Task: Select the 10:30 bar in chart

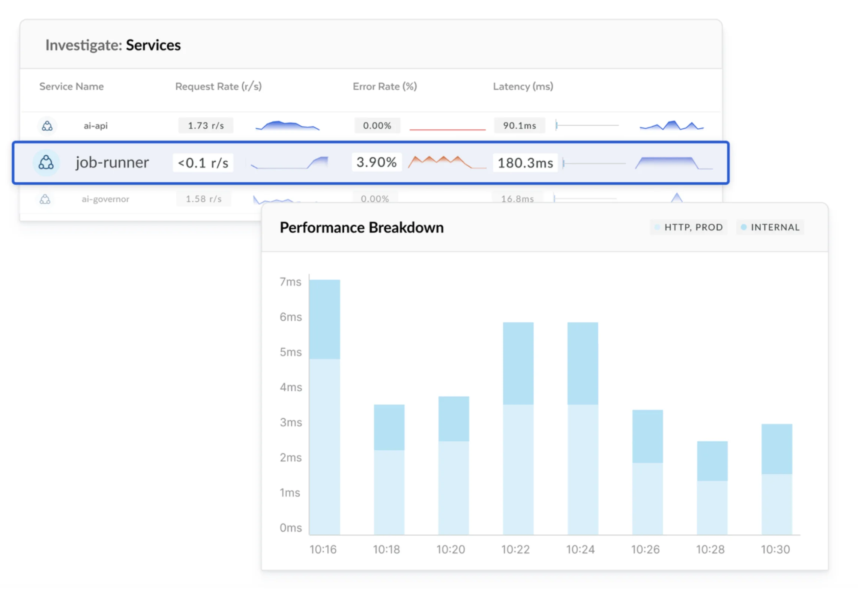Action: tap(777, 479)
